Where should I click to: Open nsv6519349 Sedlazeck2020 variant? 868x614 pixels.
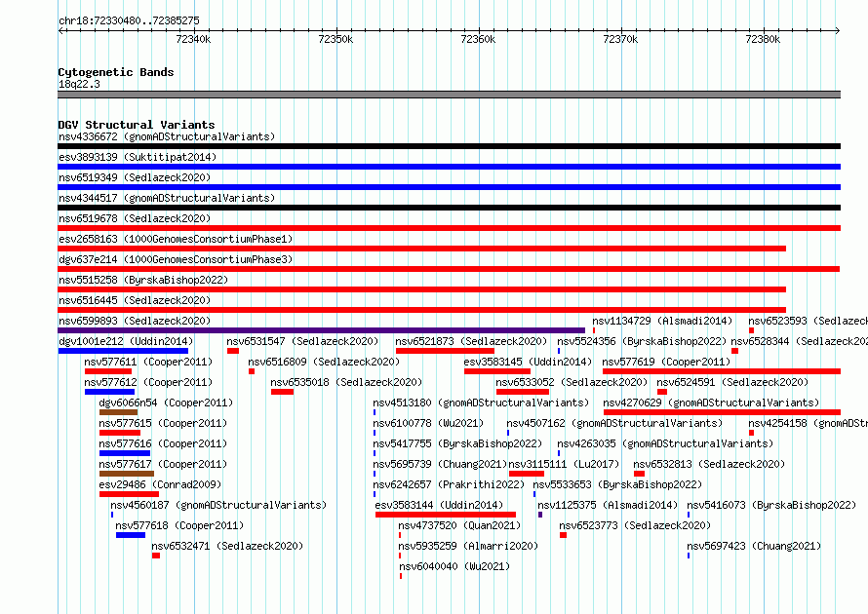click(135, 177)
